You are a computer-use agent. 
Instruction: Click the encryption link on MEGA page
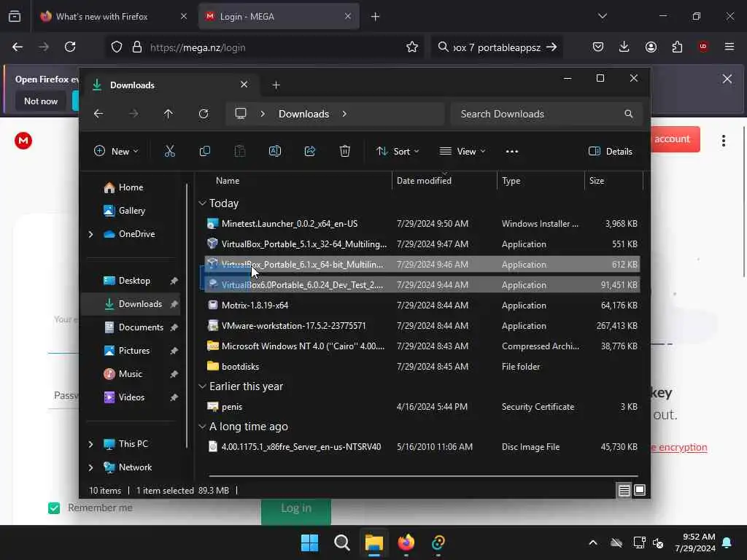point(679,447)
